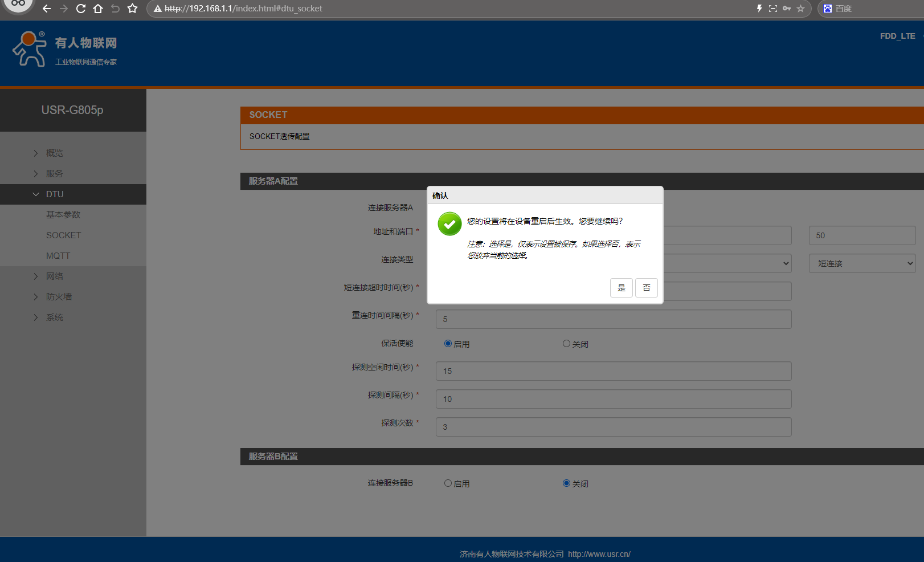Open the MQTT menu item
This screenshot has height=562, width=924.
(58, 256)
